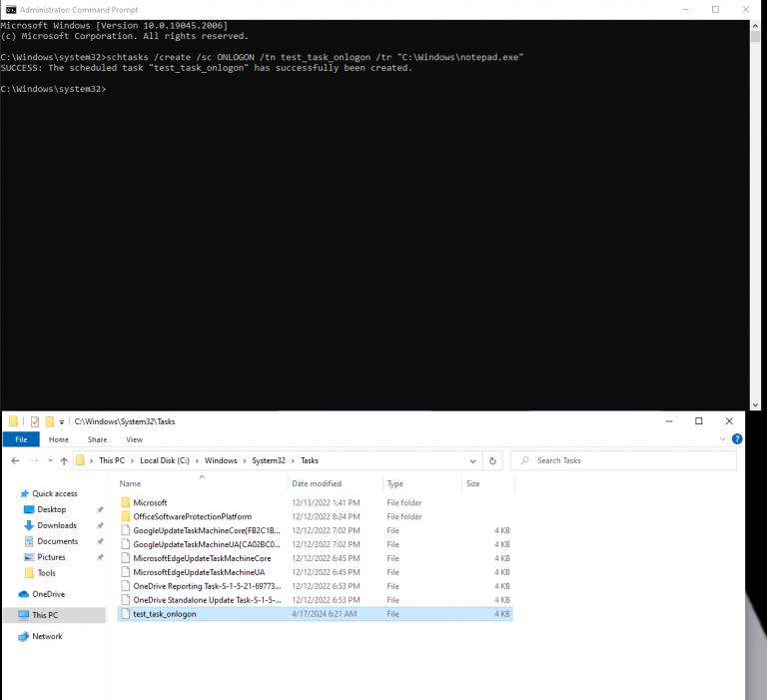Viewport: 767px width, 700px height.
Task: Select Network in the navigation pane
Action: (x=47, y=636)
